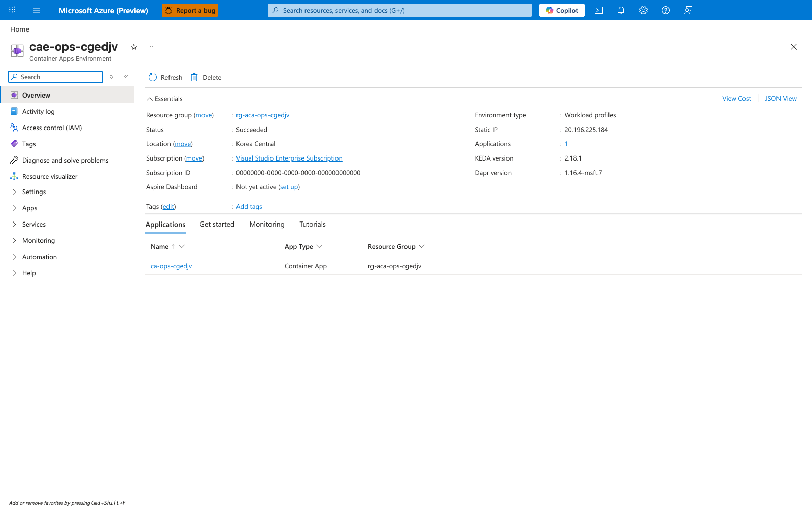This screenshot has height=508, width=812.
Task: Expand the Services sidebar group
Action: [x=34, y=224]
